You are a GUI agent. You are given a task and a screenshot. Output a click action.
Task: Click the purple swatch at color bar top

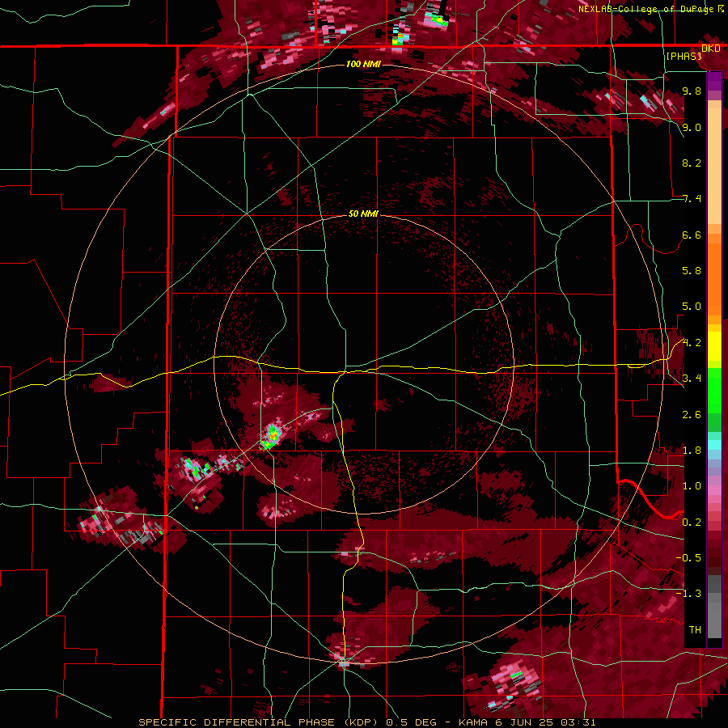click(x=714, y=81)
